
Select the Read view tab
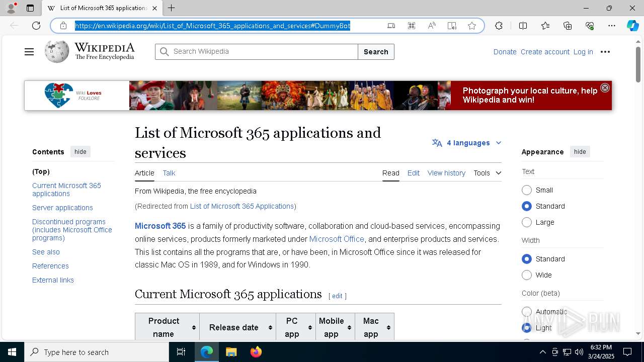tap(391, 173)
